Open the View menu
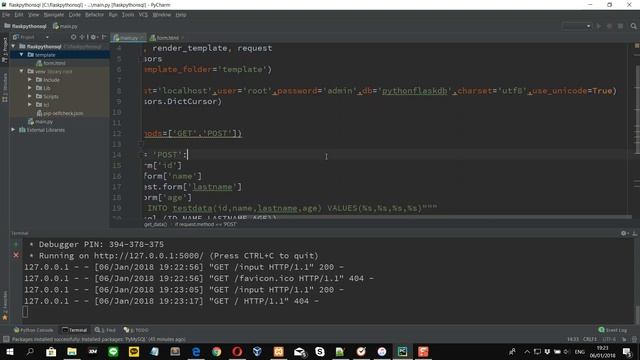This screenshot has height=360, width=640. point(33,15)
